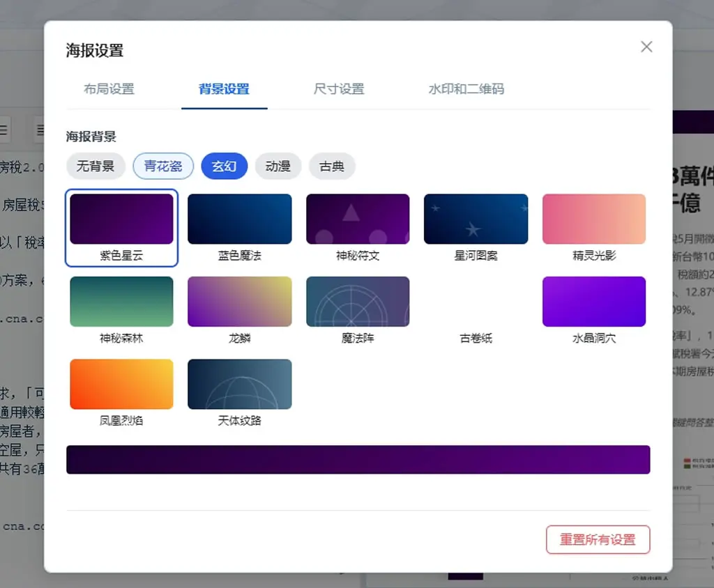Select the 古卷纸 background option

[x=476, y=311]
